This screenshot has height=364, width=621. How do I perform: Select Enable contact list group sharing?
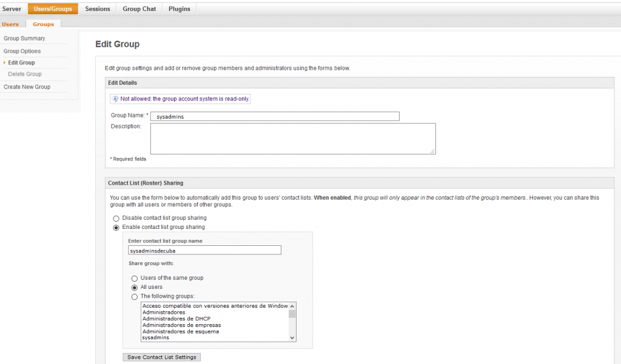click(116, 228)
